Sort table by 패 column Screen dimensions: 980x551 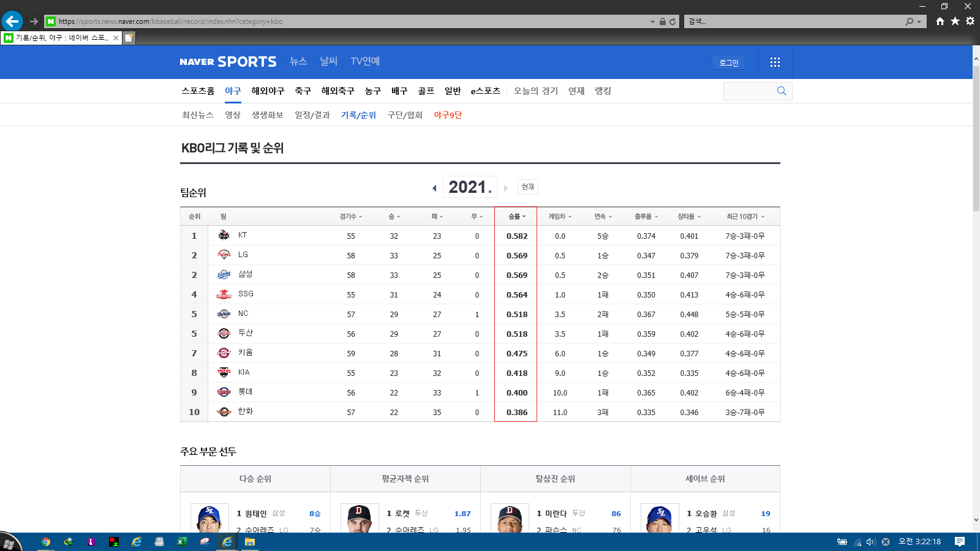click(437, 216)
